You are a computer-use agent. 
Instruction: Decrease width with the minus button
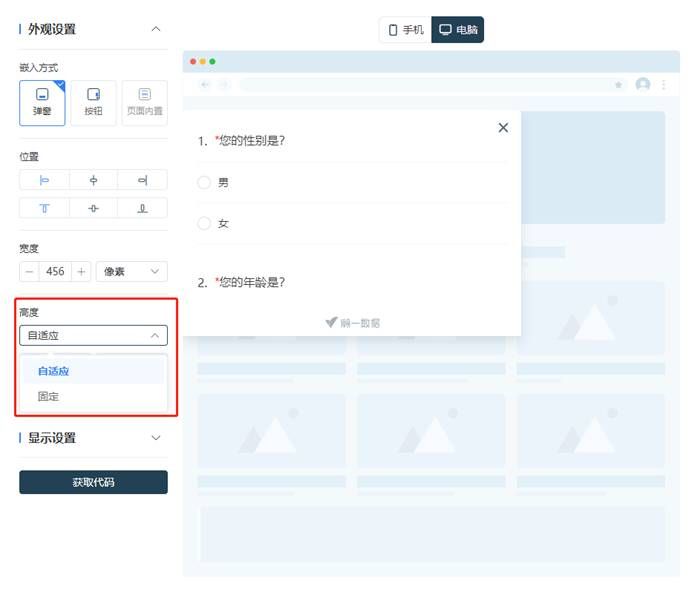pyautogui.click(x=30, y=271)
